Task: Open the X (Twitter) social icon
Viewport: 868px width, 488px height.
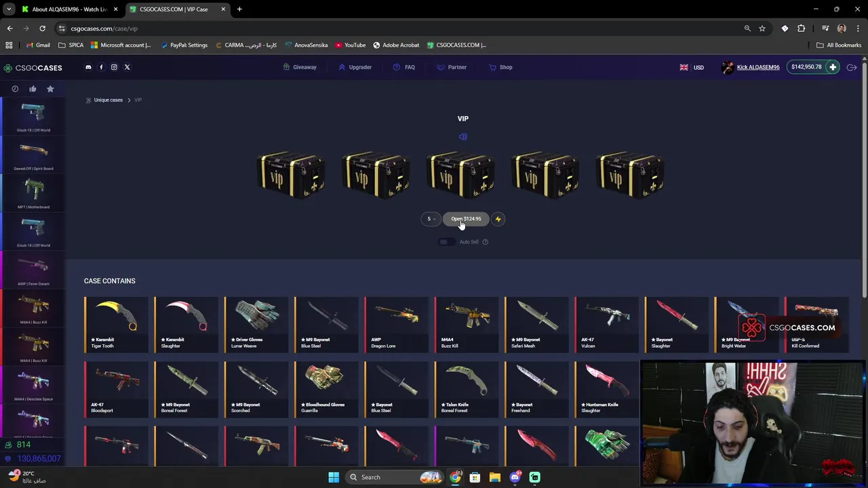Action: 127,67
